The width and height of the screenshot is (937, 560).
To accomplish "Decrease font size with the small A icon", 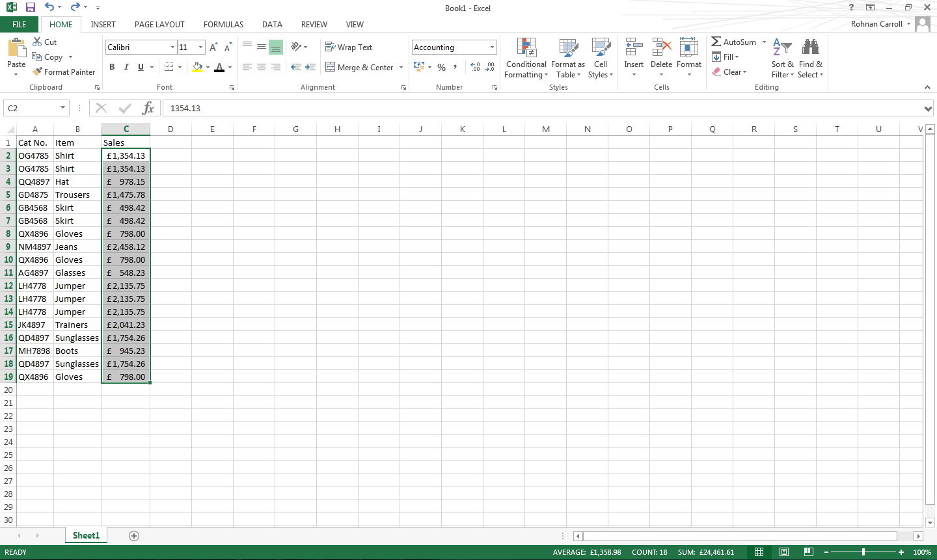I will point(228,47).
